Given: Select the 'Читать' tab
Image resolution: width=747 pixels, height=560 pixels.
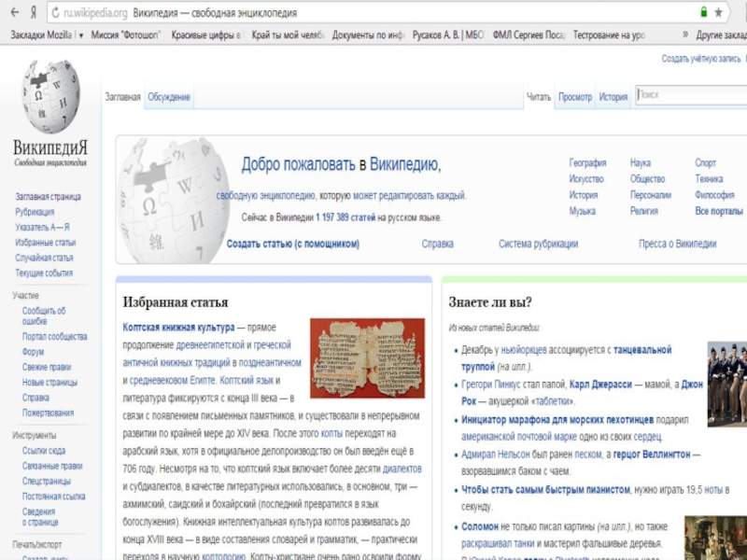Looking at the screenshot, I should [x=539, y=97].
